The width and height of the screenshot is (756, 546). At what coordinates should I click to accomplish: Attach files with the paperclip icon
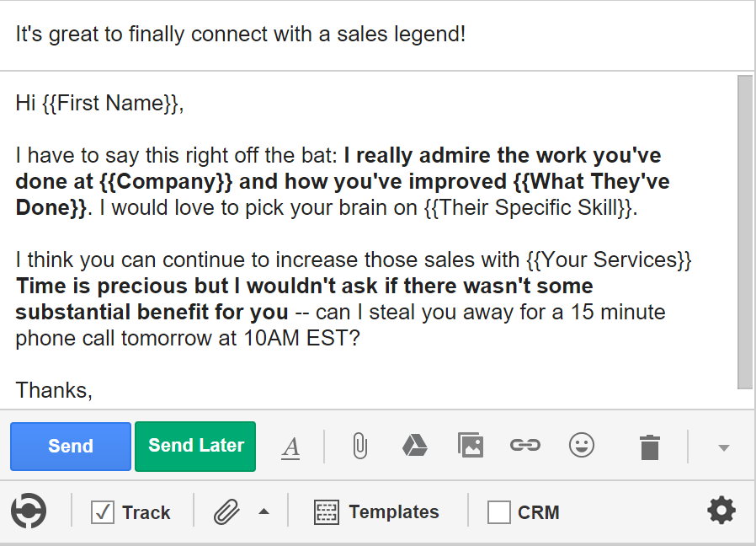click(359, 446)
